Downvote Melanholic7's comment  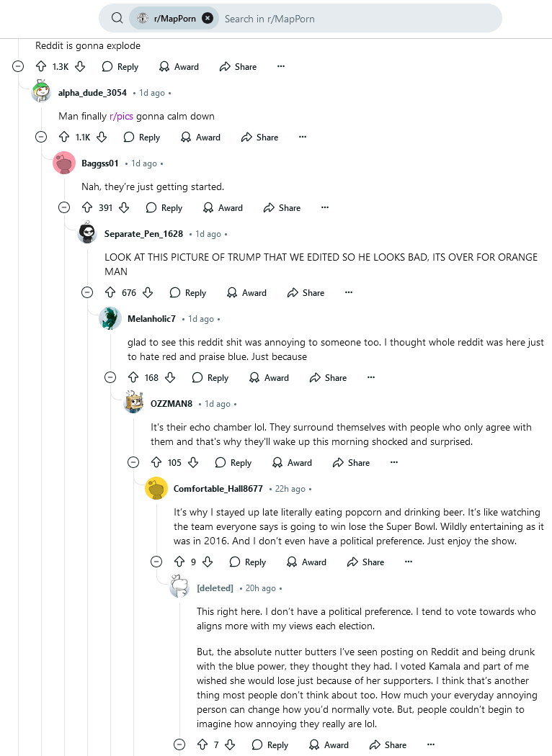(170, 377)
